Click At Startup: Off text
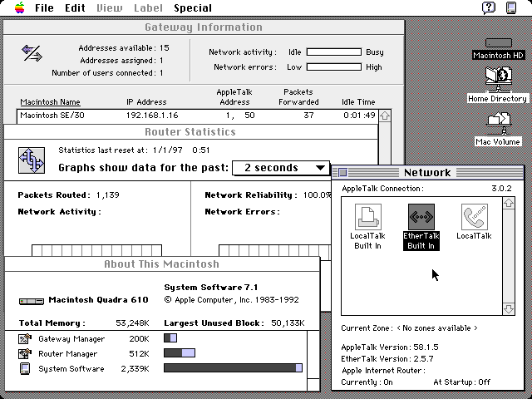The height and width of the screenshot is (399, 532). pos(462,382)
